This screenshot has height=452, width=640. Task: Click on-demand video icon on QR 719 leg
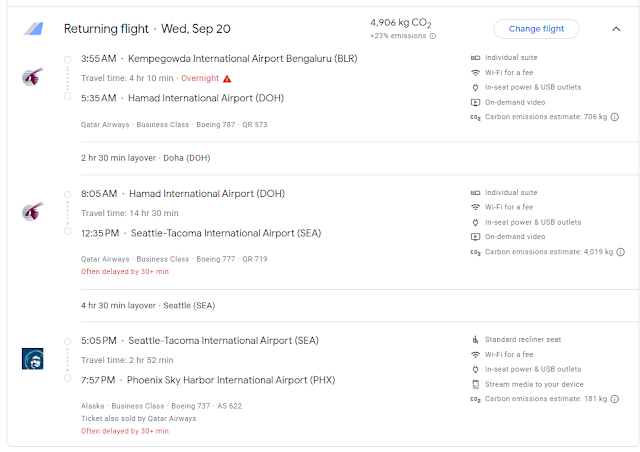[x=475, y=237]
